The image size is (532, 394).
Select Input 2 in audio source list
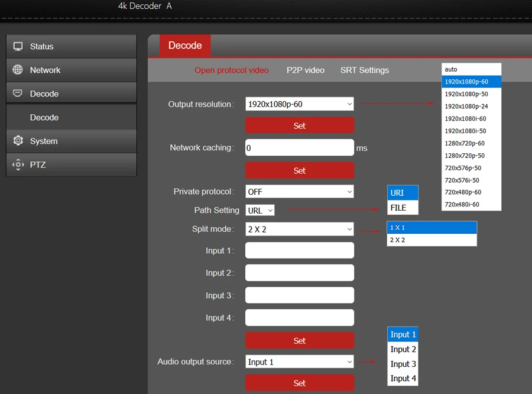[403, 349]
